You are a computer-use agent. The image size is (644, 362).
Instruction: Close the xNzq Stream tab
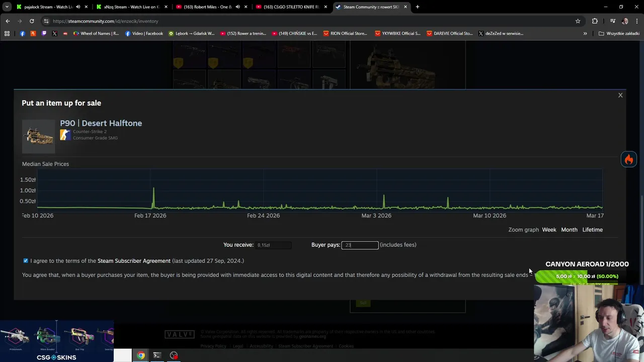click(x=166, y=7)
